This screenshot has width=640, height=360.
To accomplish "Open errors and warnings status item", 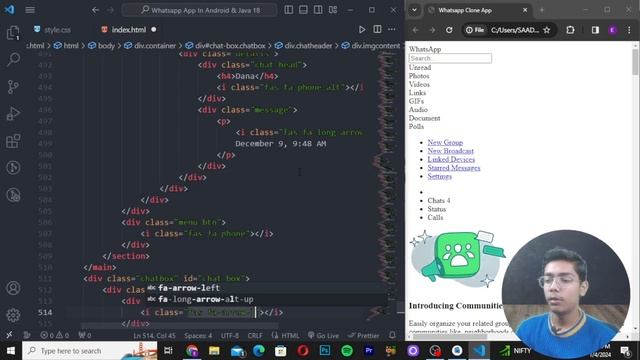I will coord(54,336).
